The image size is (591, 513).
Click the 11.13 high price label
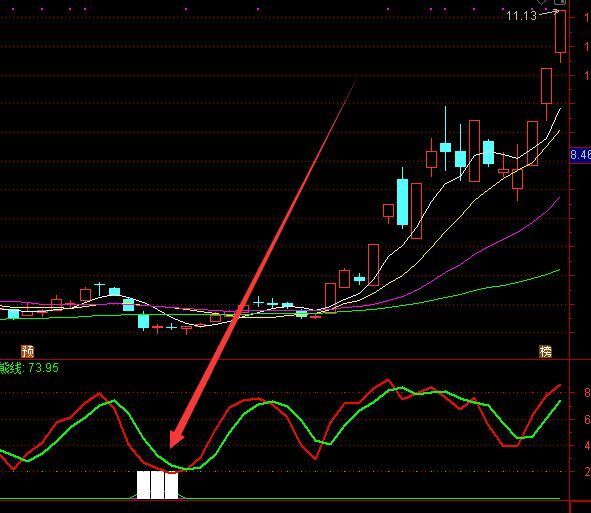pyautogui.click(x=521, y=16)
